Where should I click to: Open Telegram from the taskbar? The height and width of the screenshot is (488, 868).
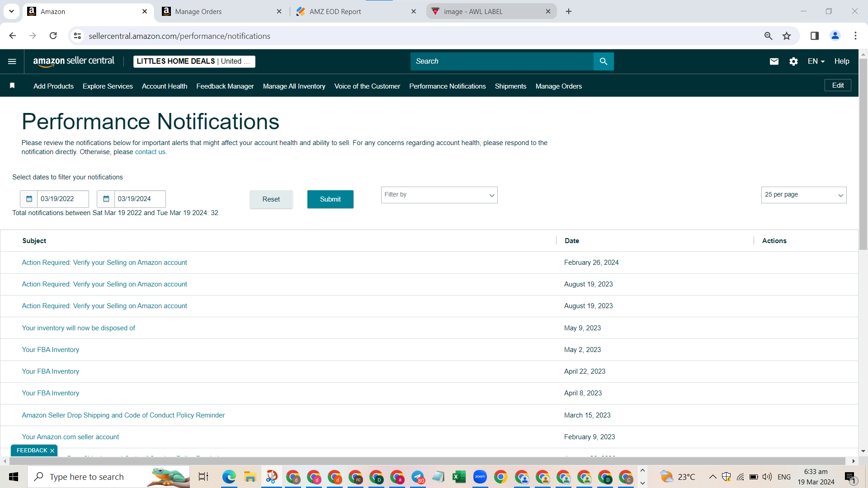point(418,477)
